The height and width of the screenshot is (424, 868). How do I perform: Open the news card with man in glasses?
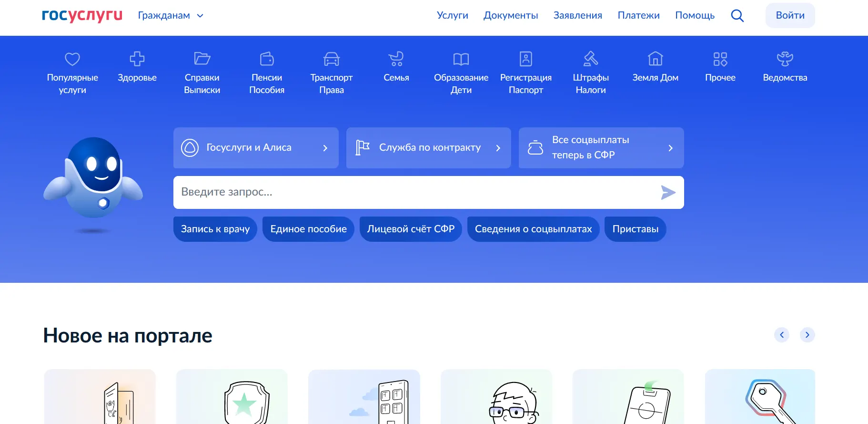coord(496,397)
